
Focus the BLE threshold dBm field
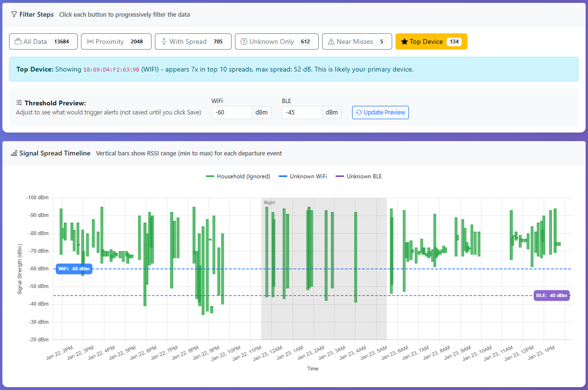[x=302, y=113]
